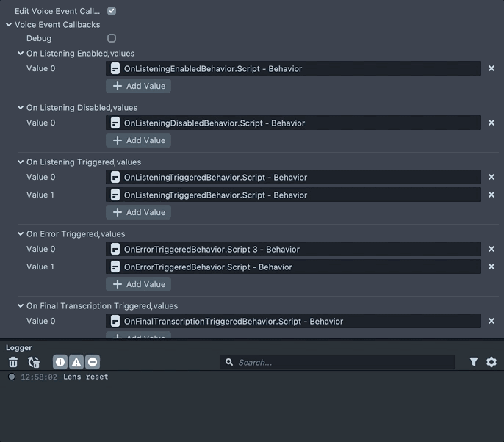Select the Logger panel tab
The height and width of the screenshot is (442, 504).
pyautogui.click(x=19, y=347)
